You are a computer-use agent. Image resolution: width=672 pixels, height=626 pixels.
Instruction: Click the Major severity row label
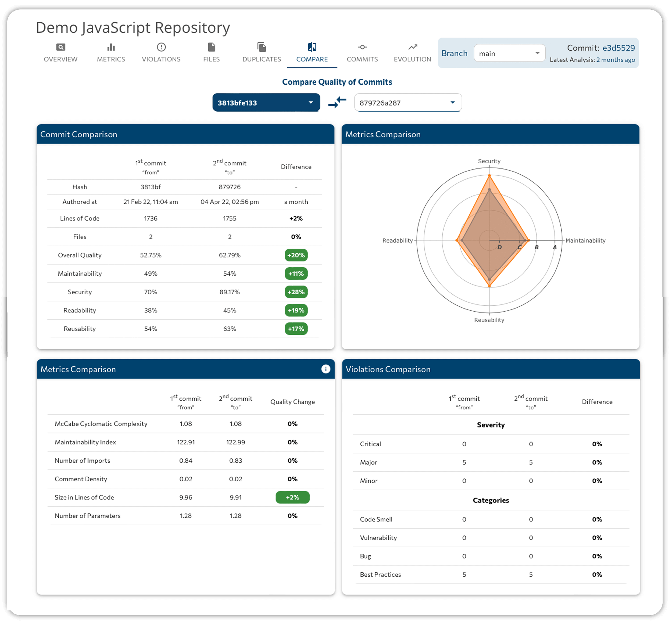(x=369, y=462)
